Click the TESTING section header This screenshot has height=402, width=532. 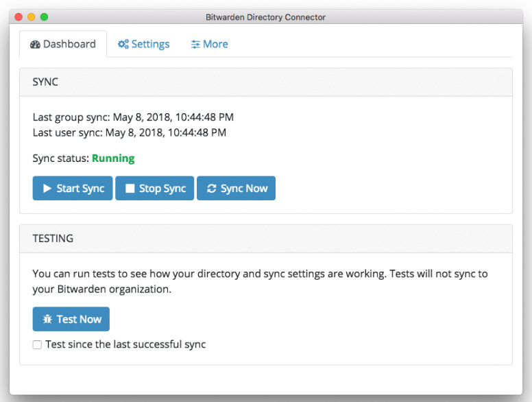(x=266, y=238)
